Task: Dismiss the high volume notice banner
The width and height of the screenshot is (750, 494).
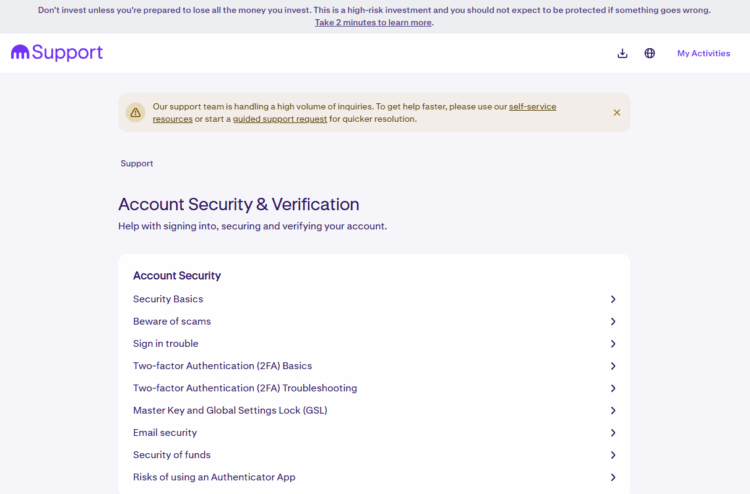Action: (617, 112)
